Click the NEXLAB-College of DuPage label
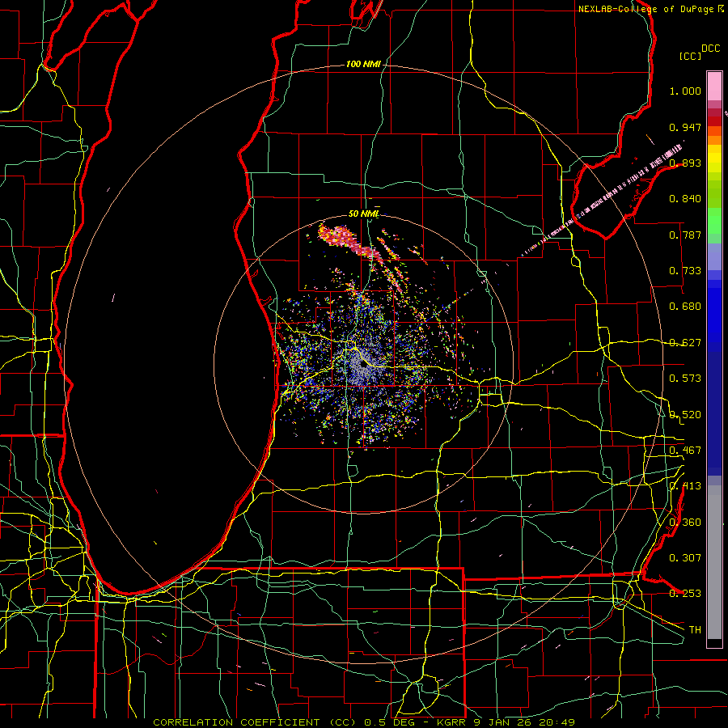This screenshot has width=728, height=728. [x=645, y=9]
